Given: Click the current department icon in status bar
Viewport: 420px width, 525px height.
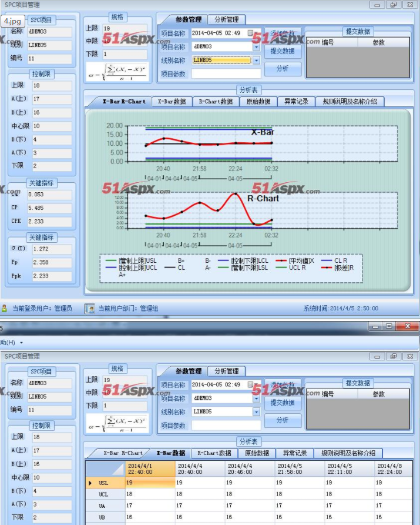Looking at the screenshot, I should coord(89,309).
